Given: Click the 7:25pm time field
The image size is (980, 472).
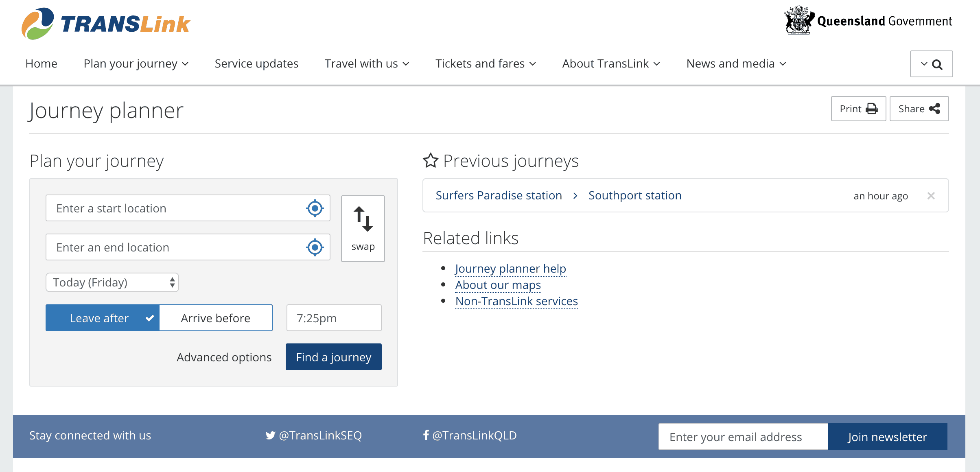Looking at the screenshot, I should (334, 318).
